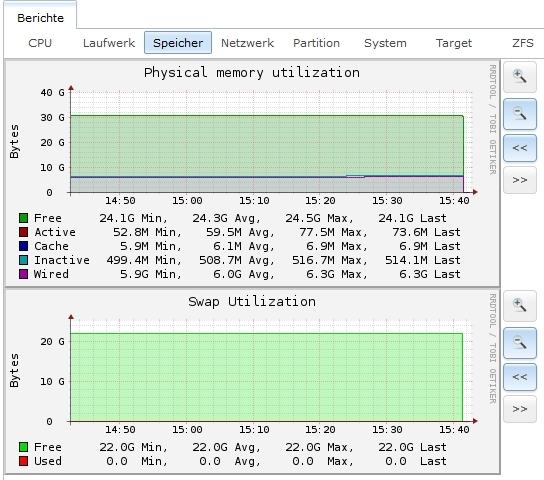Click the Wired legend label

[x=51, y=274]
